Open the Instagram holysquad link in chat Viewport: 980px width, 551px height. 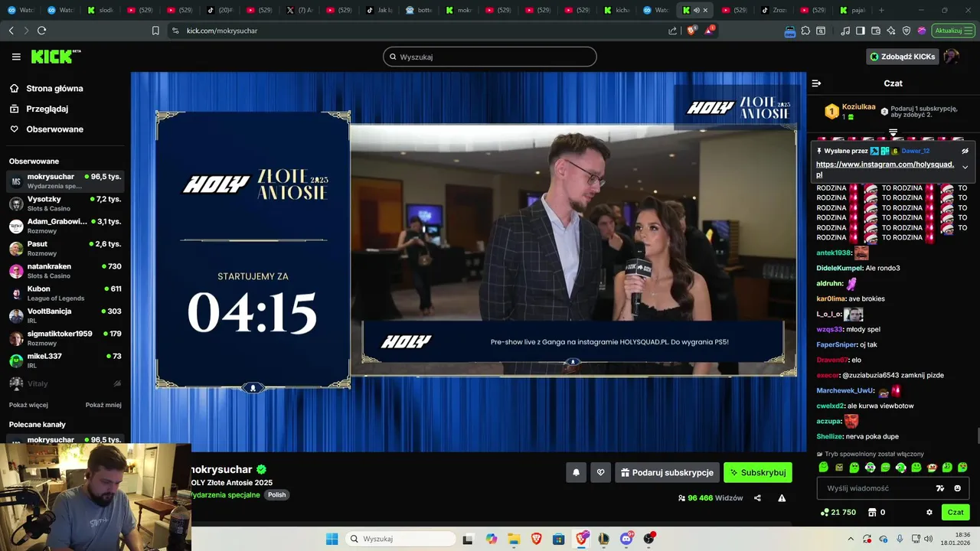(885, 169)
